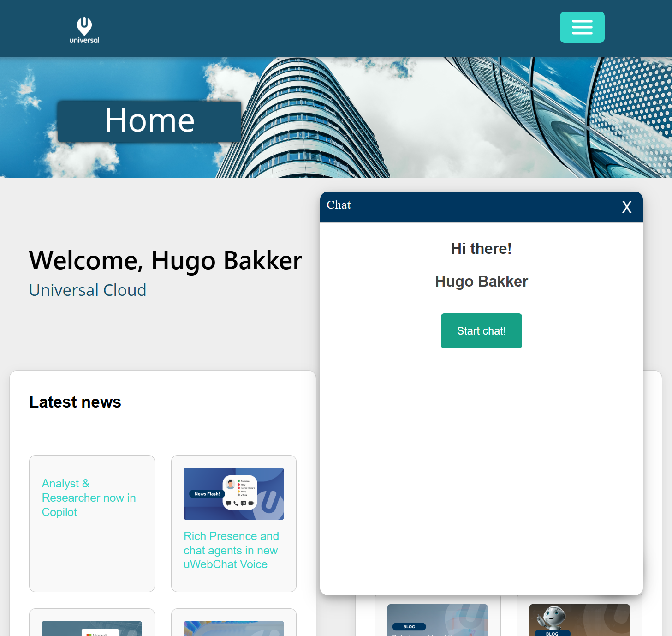Open Analyst & Researcher now in Copilot article

coord(89,498)
